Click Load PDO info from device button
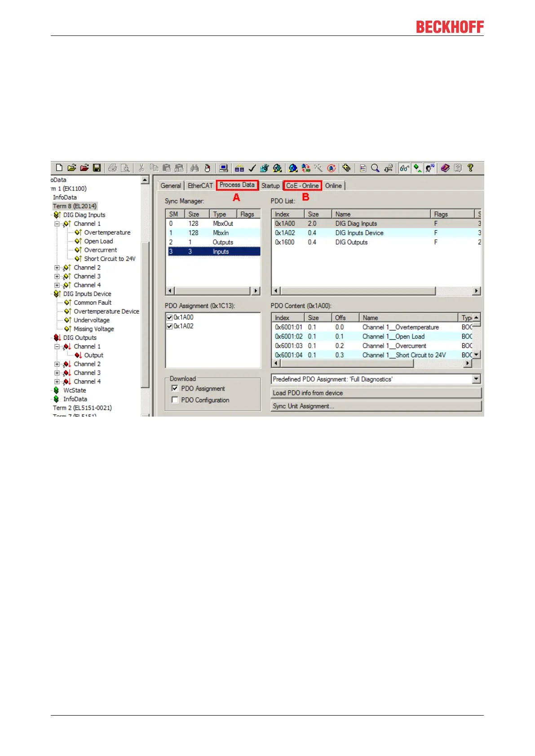The height and width of the screenshot is (756, 535). point(376,393)
